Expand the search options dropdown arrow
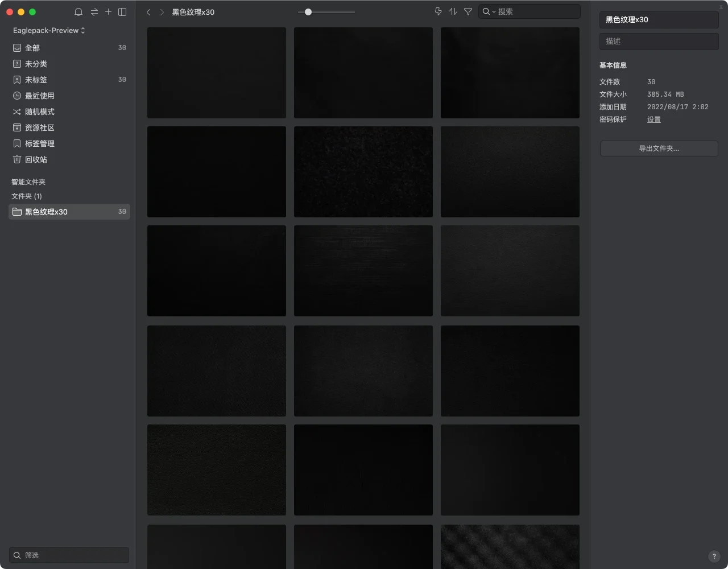Screen dimensions: 728x569 pyautogui.click(x=493, y=12)
